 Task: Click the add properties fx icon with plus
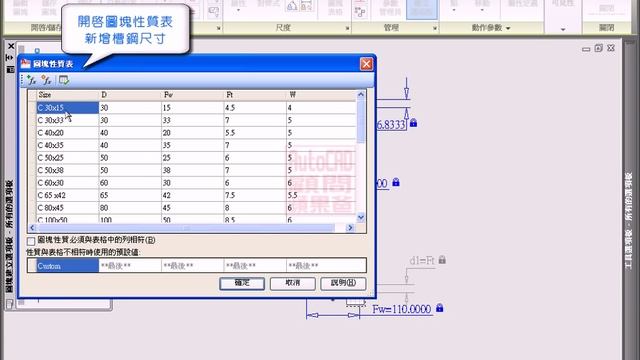pos(31,80)
